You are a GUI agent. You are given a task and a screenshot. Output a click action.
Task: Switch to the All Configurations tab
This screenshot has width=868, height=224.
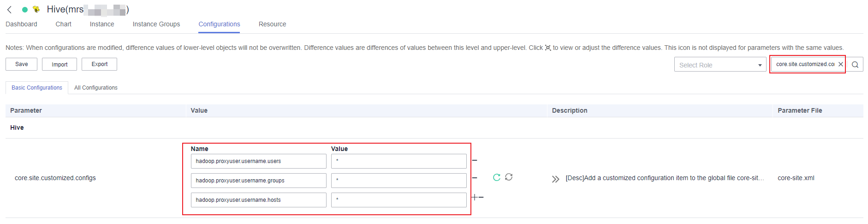(x=96, y=88)
